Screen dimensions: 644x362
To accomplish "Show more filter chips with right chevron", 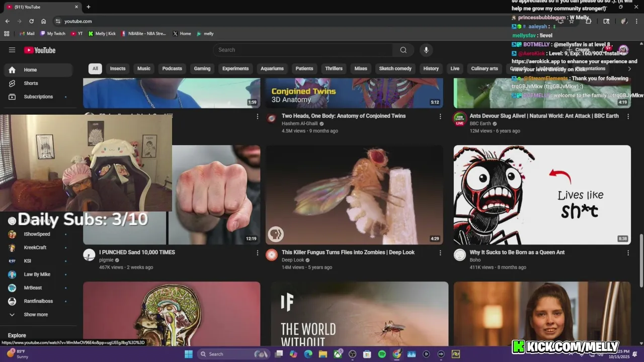I will [629, 68].
